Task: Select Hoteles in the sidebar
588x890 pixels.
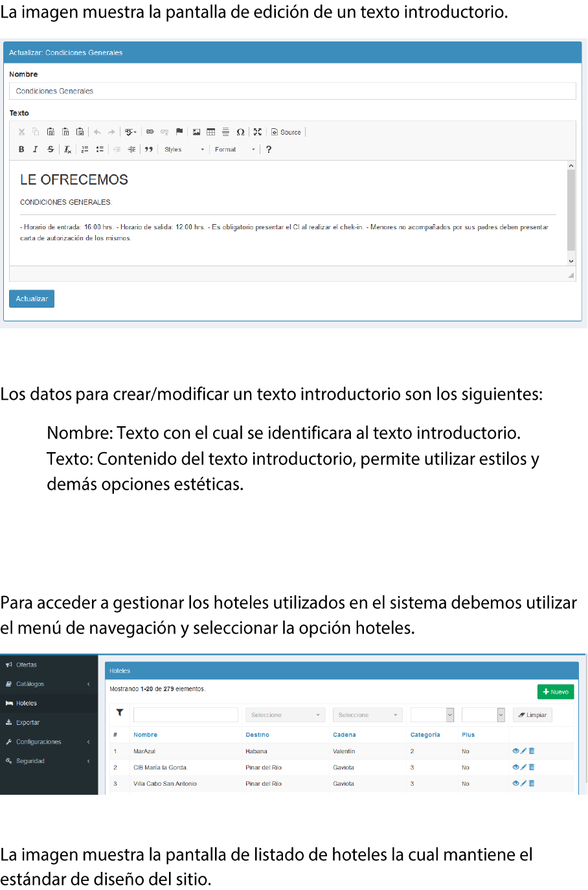Action: [x=49, y=703]
